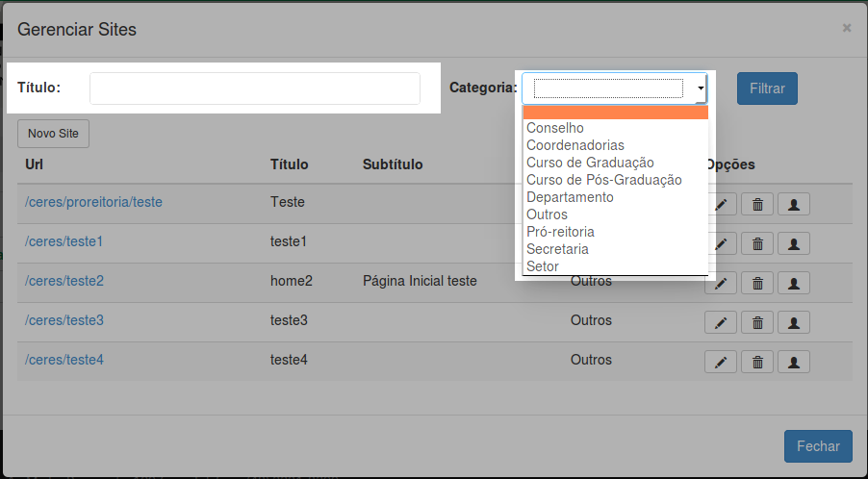The height and width of the screenshot is (479, 868).
Task: Collapse the Categoria dropdown arrow
Action: click(x=701, y=88)
